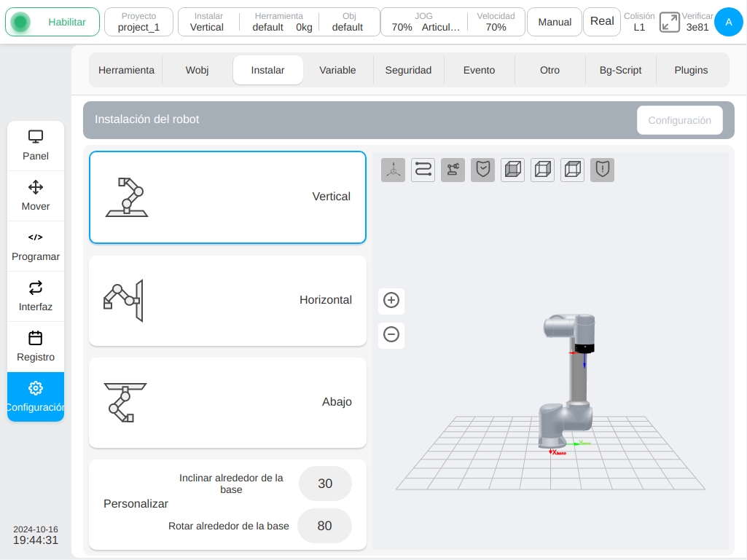
Task: Switch to the Variable tab
Action: (337, 70)
